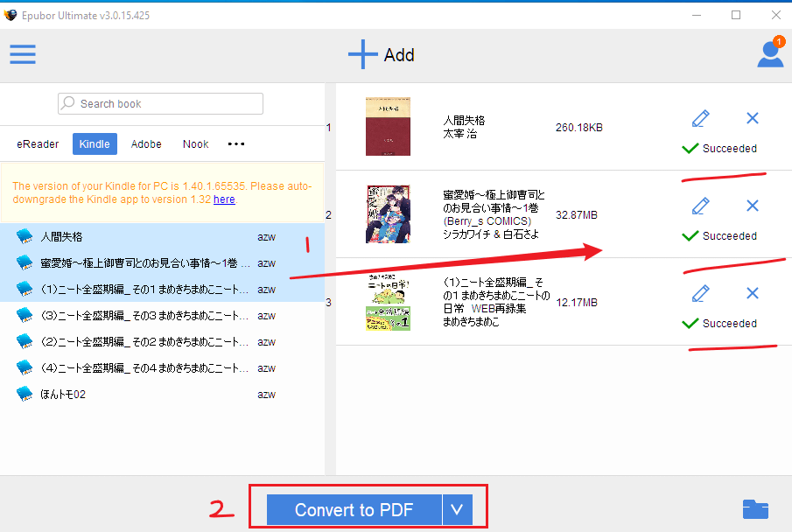Image resolution: width=792 pixels, height=532 pixels.
Task: Open the Nook tab
Action: (x=195, y=144)
